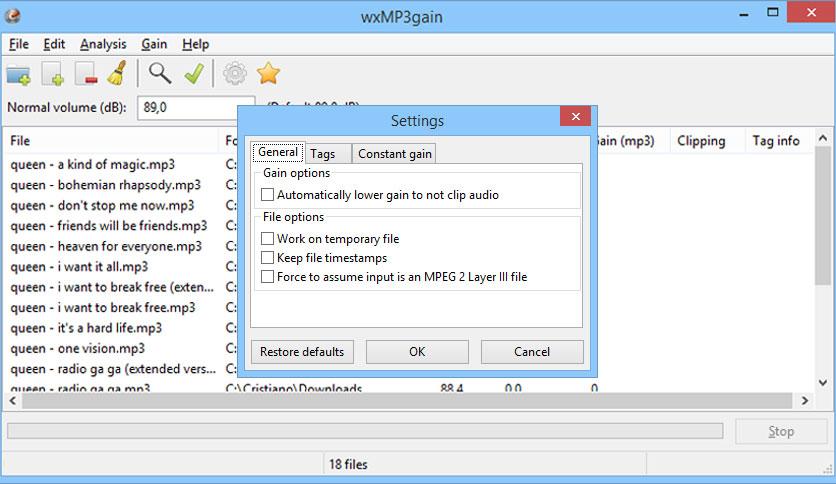Viewport: 836px width, 484px height.
Task: Click the Clipping column header
Action: (706, 141)
